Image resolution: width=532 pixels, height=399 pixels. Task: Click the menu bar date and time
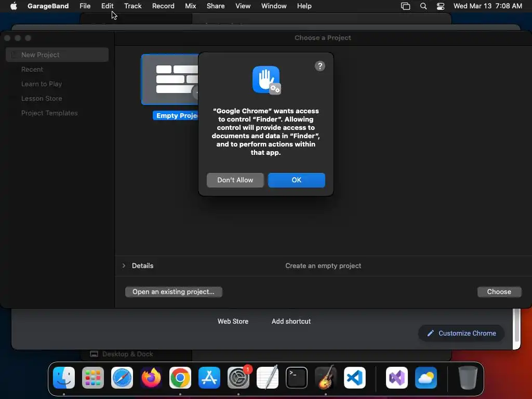487,6
